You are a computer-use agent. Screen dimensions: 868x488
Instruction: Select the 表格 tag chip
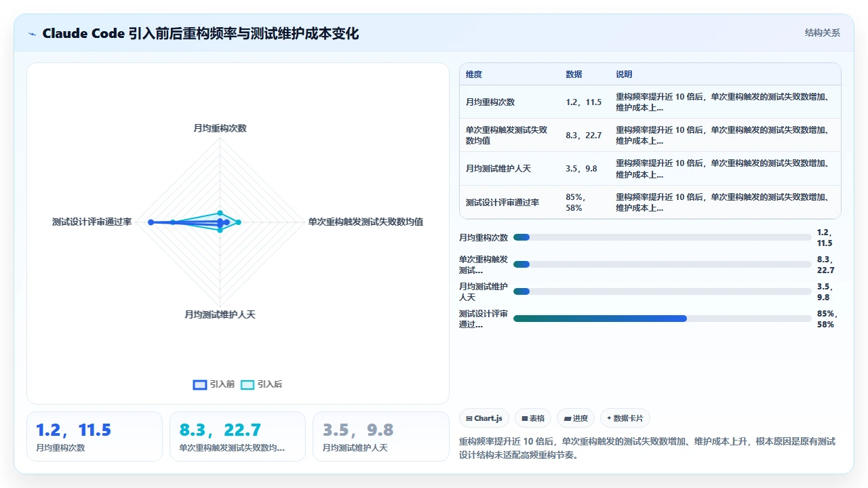534,418
